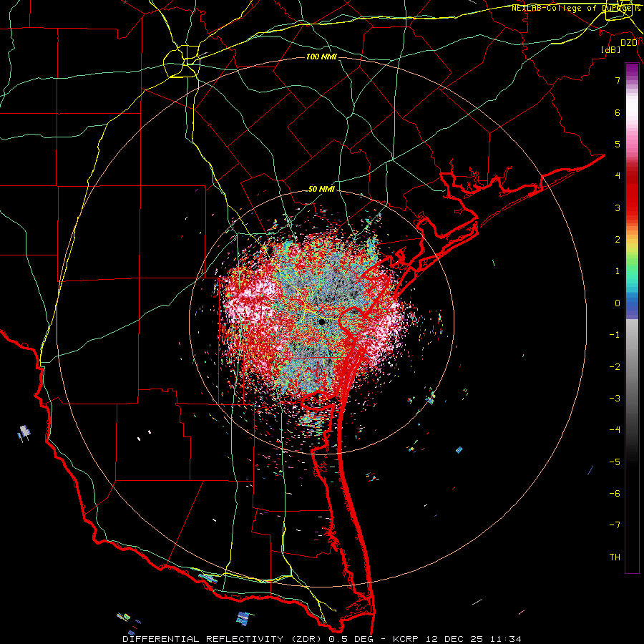Click the 100 NMI range ring label
This screenshot has width=644, height=644.
point(321,57)
